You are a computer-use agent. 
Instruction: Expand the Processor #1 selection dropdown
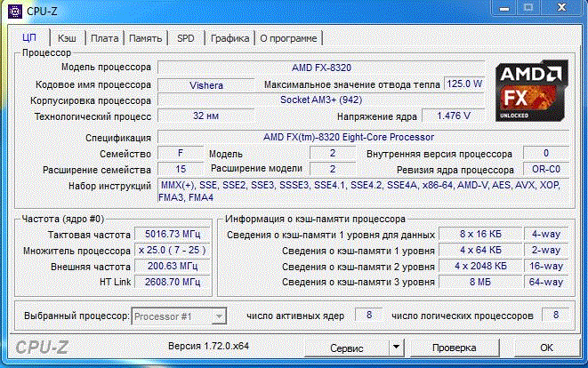219,316
